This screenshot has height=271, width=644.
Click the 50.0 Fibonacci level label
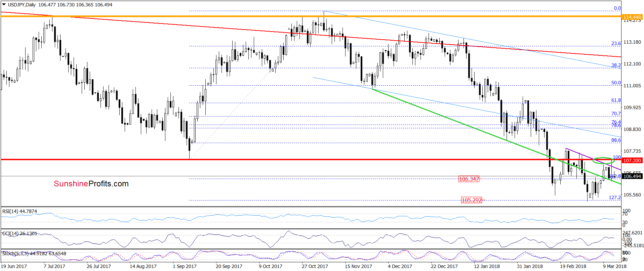click(616, 83)
